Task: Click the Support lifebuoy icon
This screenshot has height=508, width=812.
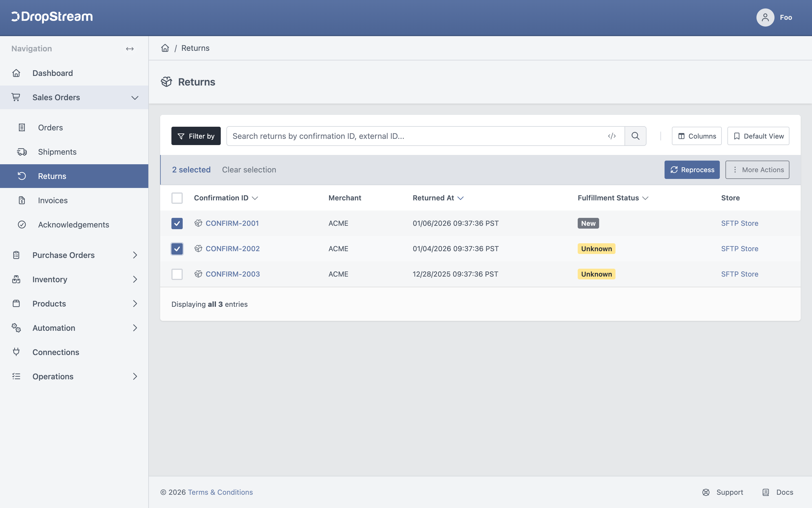Action: click(706, 492)
